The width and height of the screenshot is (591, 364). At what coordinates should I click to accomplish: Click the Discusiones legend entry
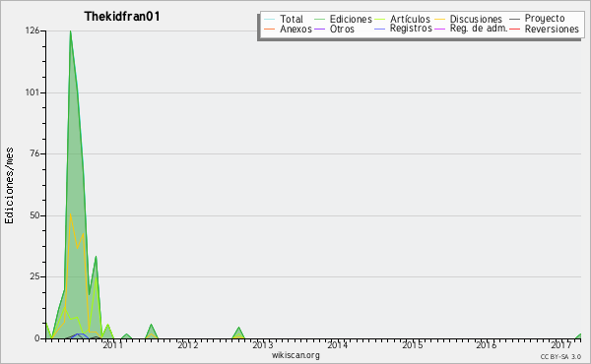coord(476,19)
